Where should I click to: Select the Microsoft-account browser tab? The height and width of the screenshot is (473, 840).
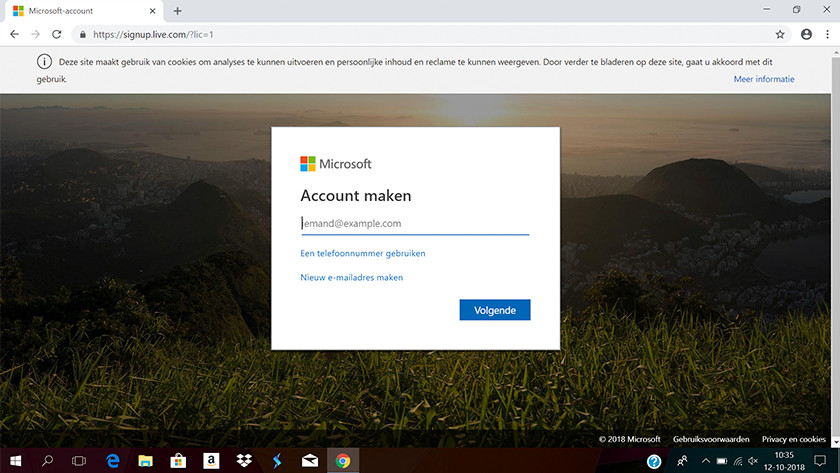point(82,11)
